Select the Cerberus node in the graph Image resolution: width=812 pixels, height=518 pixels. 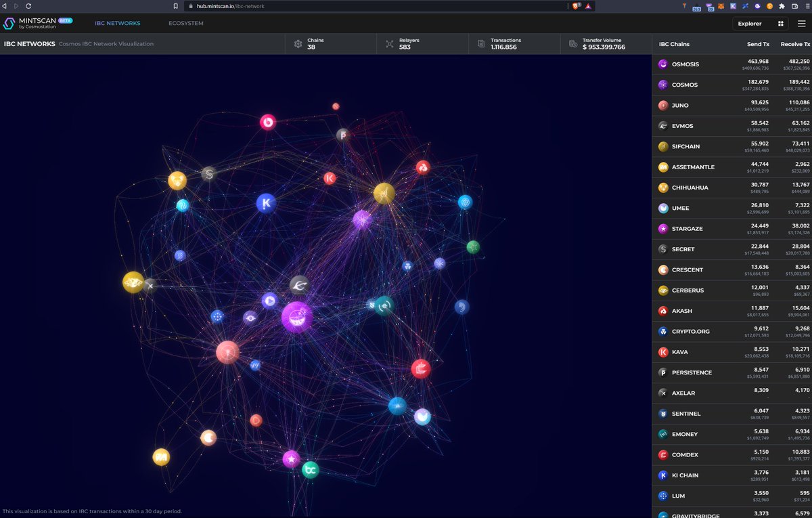133,282
